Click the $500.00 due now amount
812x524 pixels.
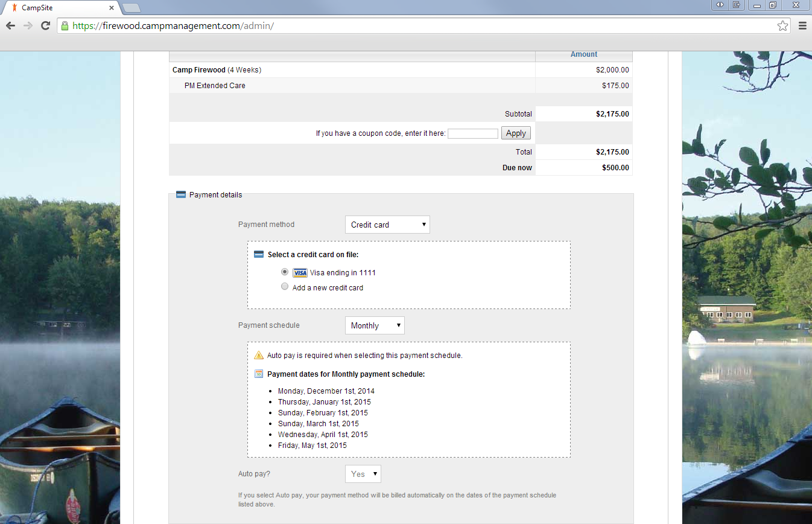pyautogui.click(x=615, y=168)
